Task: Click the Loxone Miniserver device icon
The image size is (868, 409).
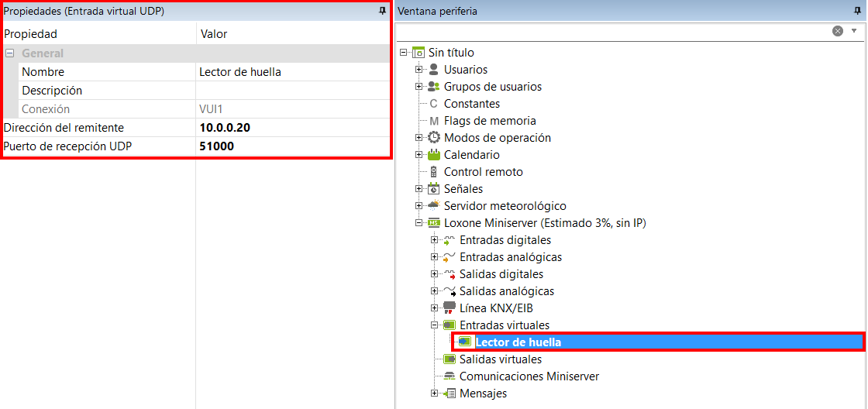Action: point(434,223)
